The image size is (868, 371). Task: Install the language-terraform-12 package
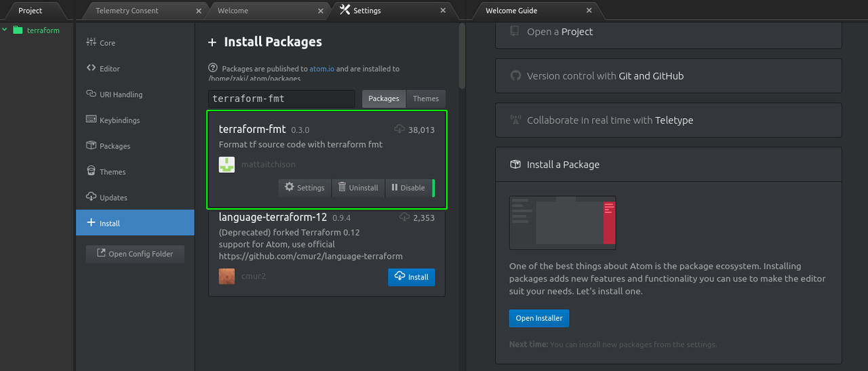point(412,277)
